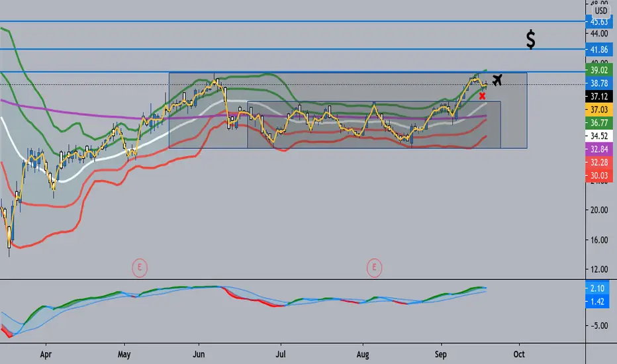Click the Apr label on time axis

point(46,354)
